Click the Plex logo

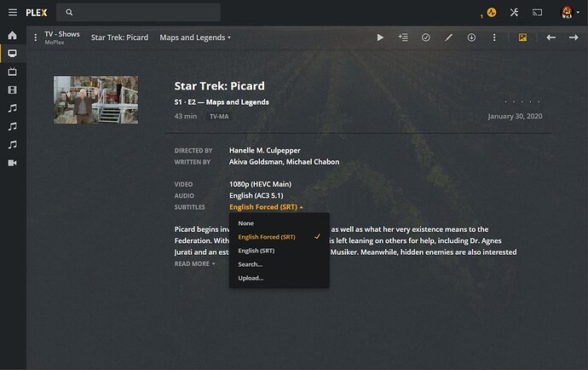pos(37,13)
